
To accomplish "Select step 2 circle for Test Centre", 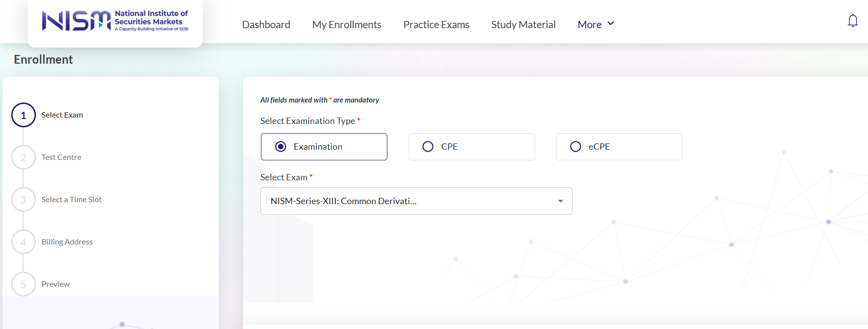I will tap(23, 157).
